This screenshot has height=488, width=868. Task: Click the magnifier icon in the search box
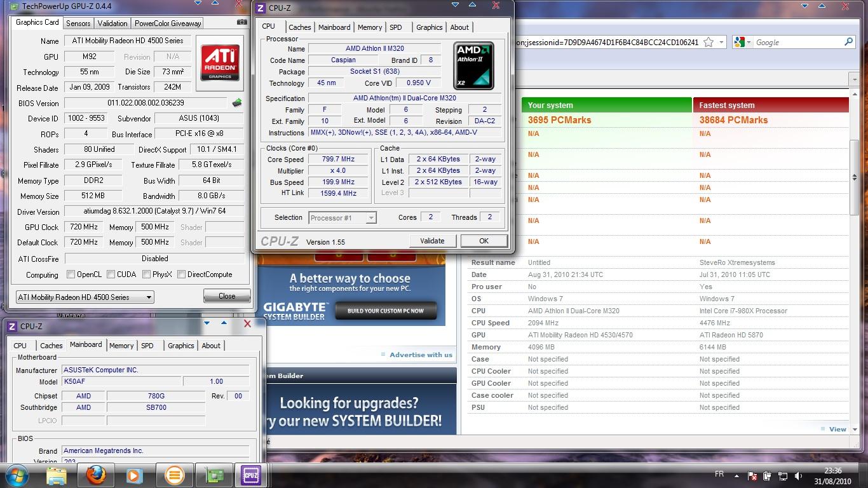pos(848,42)
